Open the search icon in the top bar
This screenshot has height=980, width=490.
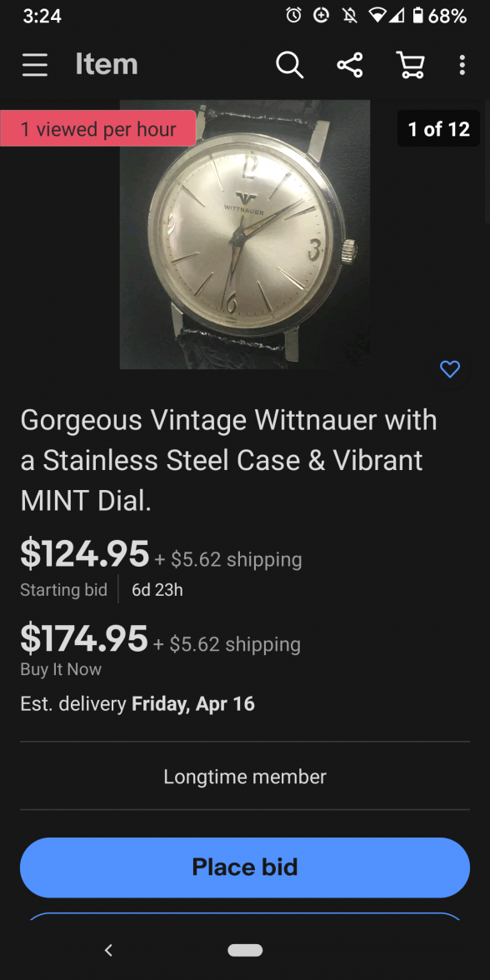[x=289, y=64]
